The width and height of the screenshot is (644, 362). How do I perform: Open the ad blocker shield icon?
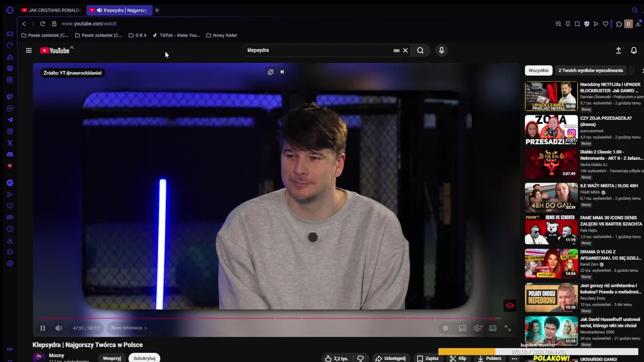coord(587,24)
